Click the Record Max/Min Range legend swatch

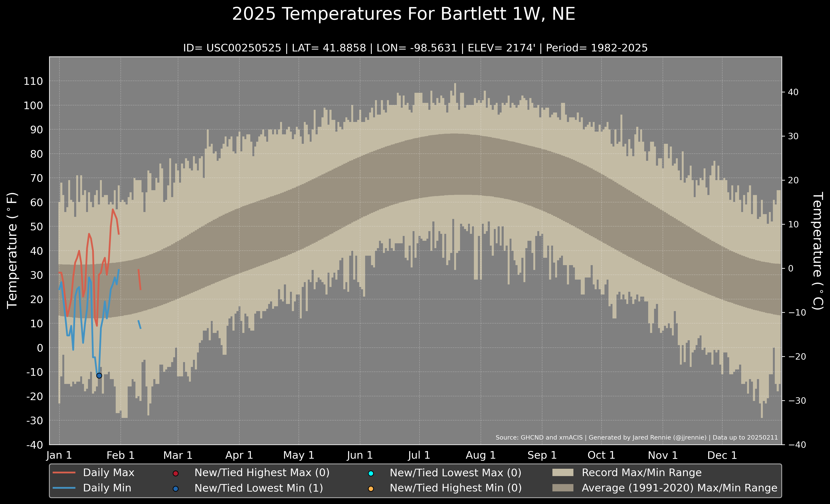pos(563,472)
